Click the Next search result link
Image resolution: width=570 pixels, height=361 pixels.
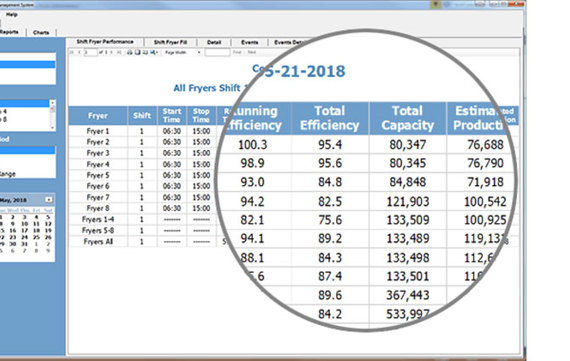252,52
